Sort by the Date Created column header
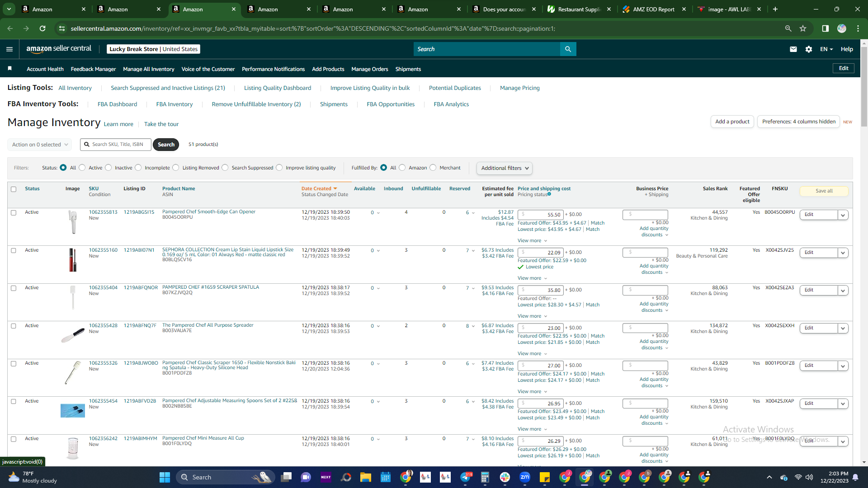Image resolution: width=868 pixels, height=488 pixels. tap(319, 189)
